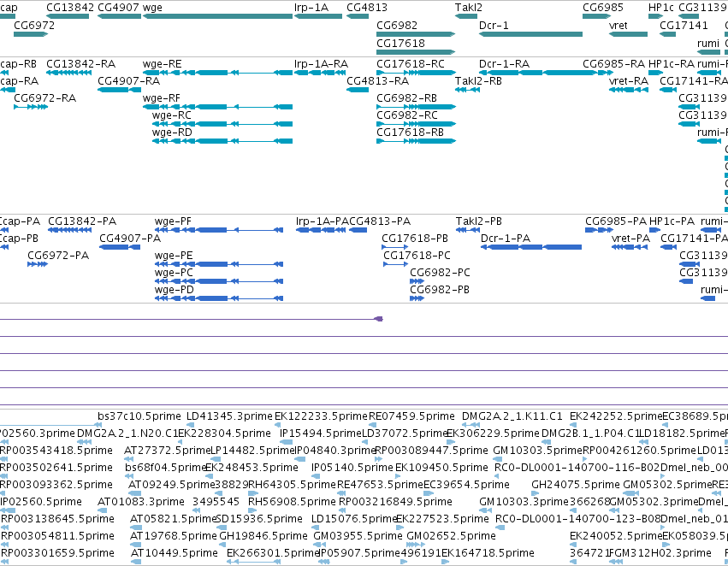This screenshot has width=728, height=566.
Task: Click the wge-RD transcript label
Action: 172,133
